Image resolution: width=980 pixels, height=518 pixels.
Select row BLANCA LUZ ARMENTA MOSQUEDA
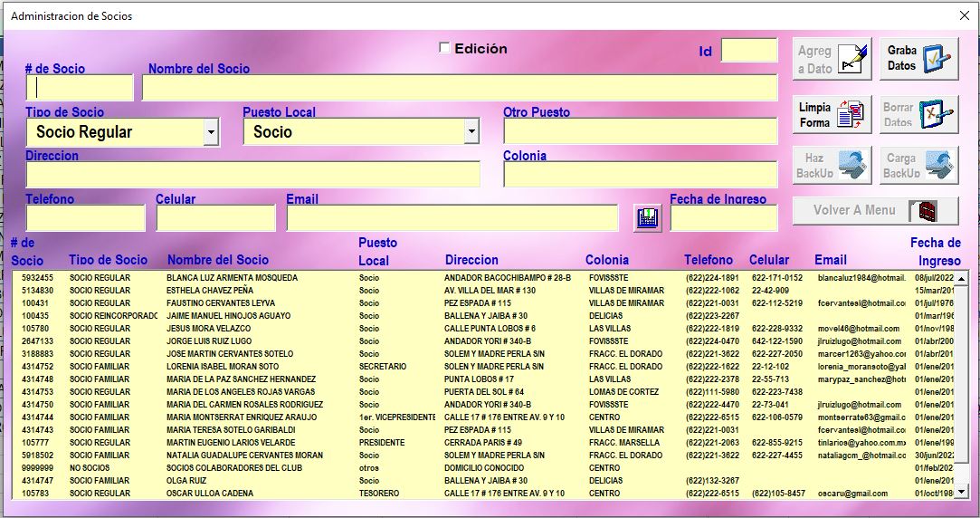484,278
